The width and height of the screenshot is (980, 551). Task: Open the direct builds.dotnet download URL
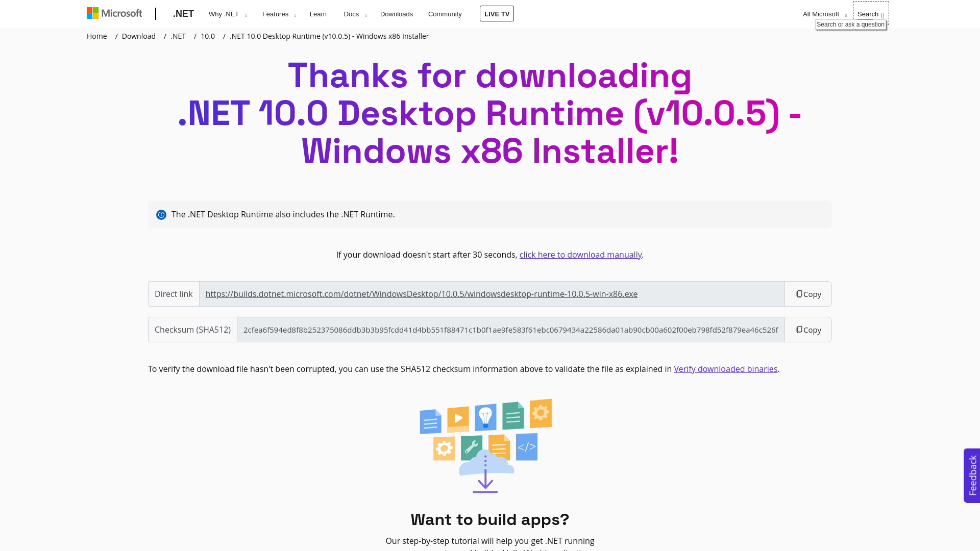click(x=422, y=294)
